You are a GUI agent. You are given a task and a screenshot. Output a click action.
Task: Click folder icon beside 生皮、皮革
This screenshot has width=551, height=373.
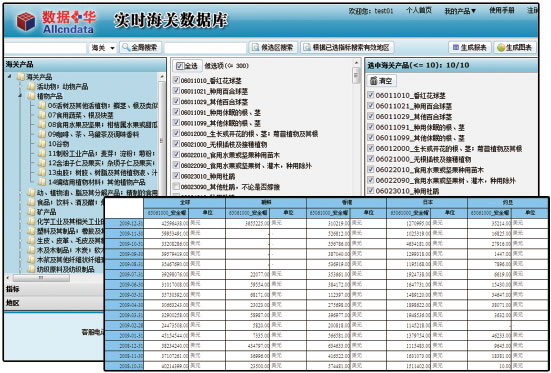(x=32, y=240)
